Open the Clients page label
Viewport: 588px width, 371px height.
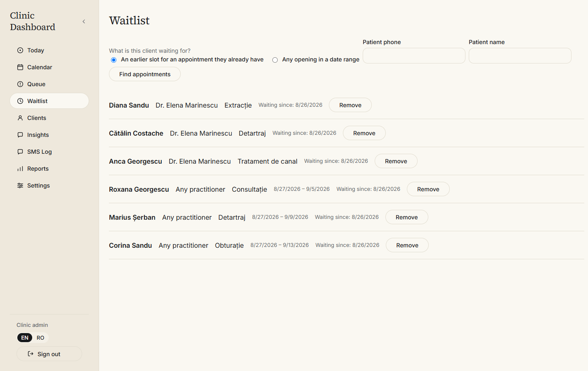pos(37,118)
